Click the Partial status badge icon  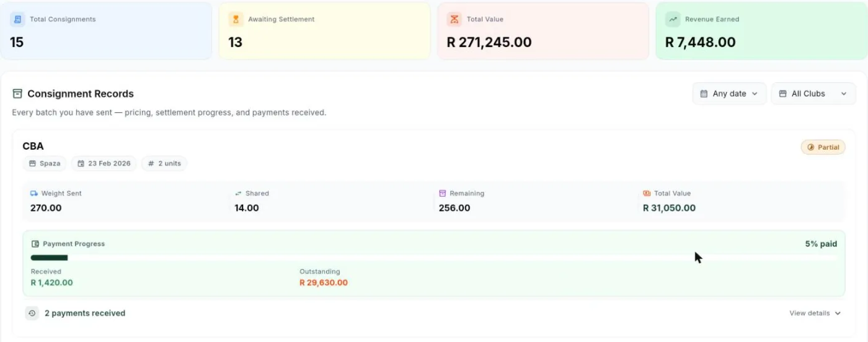click(x=811, y=148)
